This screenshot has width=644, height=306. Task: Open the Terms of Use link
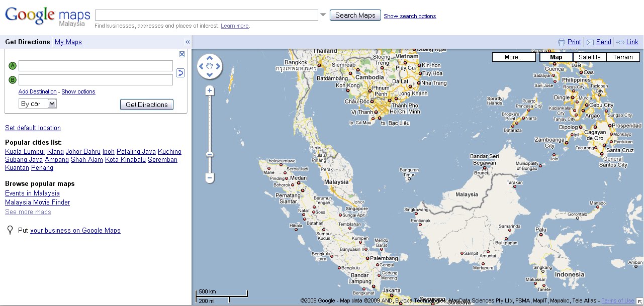click(x=618, y=301)
